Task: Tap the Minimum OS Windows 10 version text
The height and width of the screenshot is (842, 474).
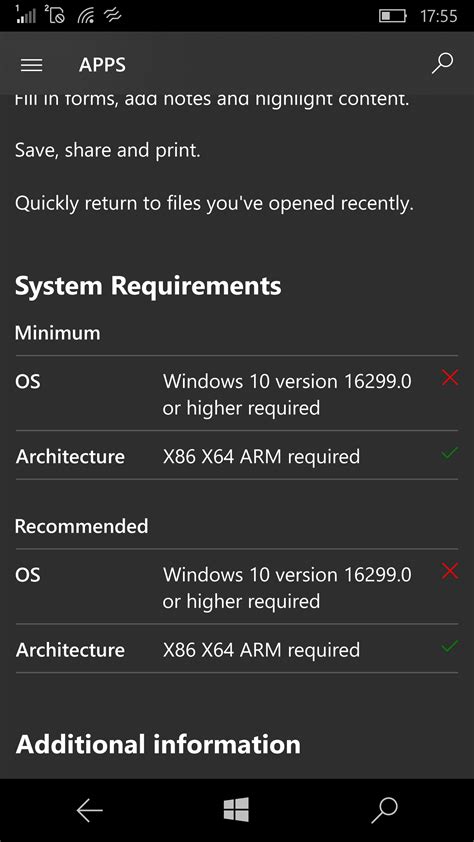Action: point(287,395)
